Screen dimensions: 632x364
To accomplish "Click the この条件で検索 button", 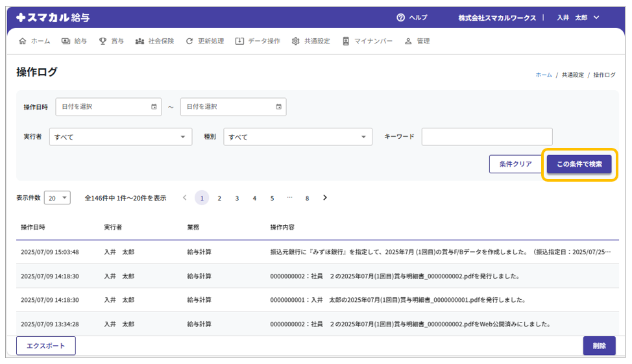I will 579,164.
